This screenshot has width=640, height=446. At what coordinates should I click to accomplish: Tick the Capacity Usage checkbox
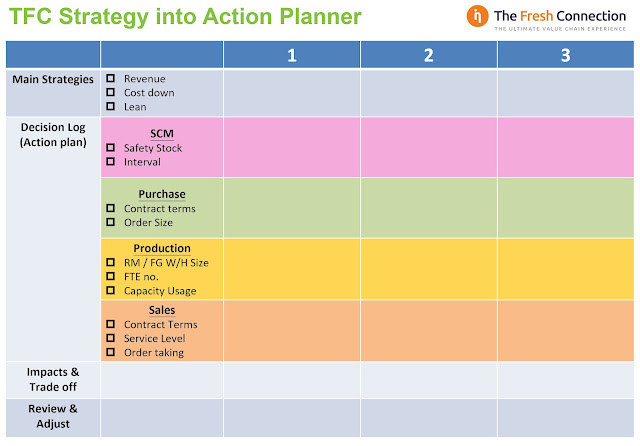pos(110,290)
